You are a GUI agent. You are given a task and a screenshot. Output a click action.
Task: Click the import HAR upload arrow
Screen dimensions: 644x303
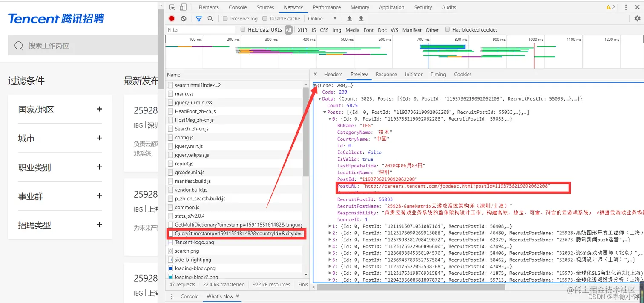coord(349,19)
